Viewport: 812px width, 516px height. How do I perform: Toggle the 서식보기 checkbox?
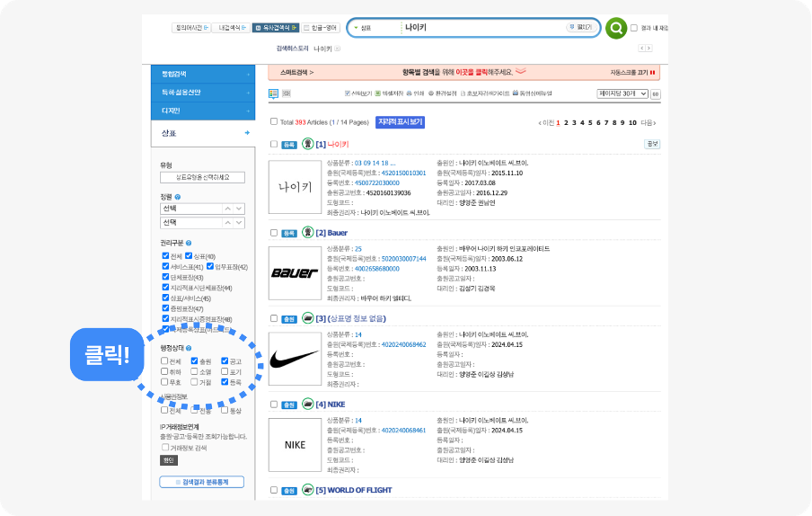click(348, 93)
